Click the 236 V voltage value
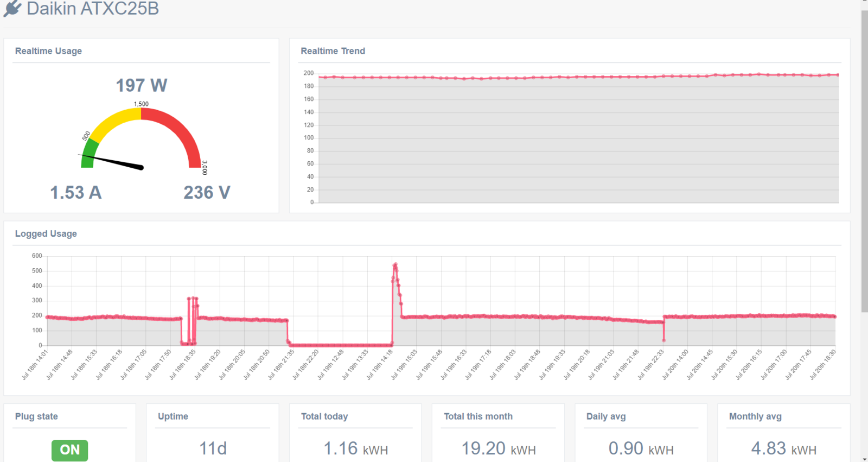Image resolution: width=868 pixels, height=462 pixels. pos(207,192)
